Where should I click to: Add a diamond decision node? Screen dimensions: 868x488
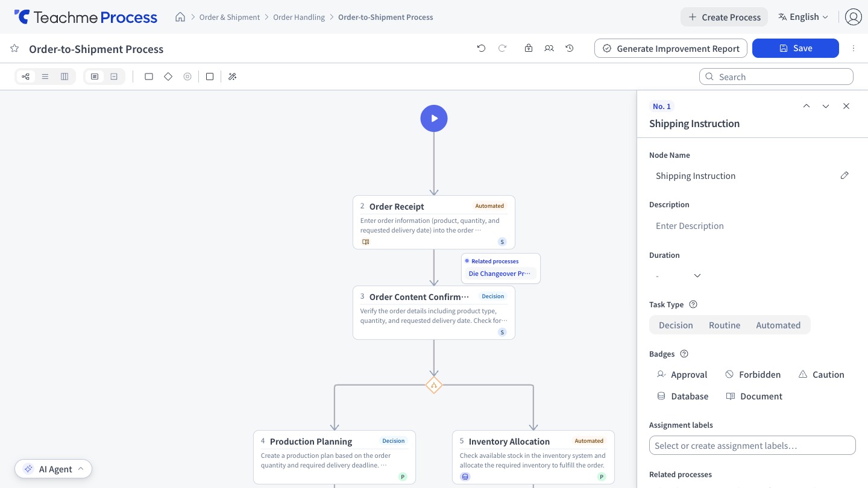[x=168, y=77]
